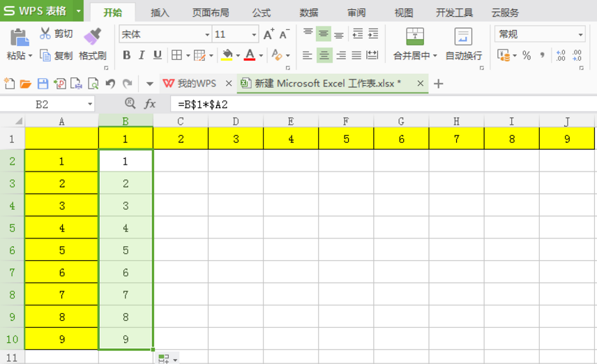Create a new document icon
597x364 pixels.
pyautogui.click(x=9, y=83)
